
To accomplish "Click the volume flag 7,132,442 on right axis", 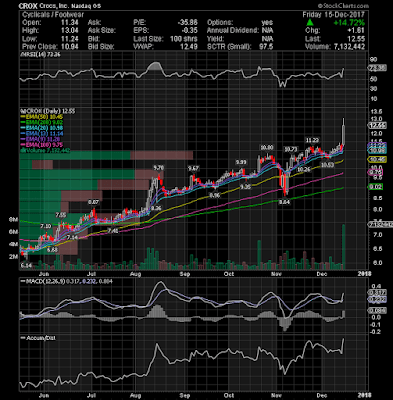I will click(x=380, y=225).
